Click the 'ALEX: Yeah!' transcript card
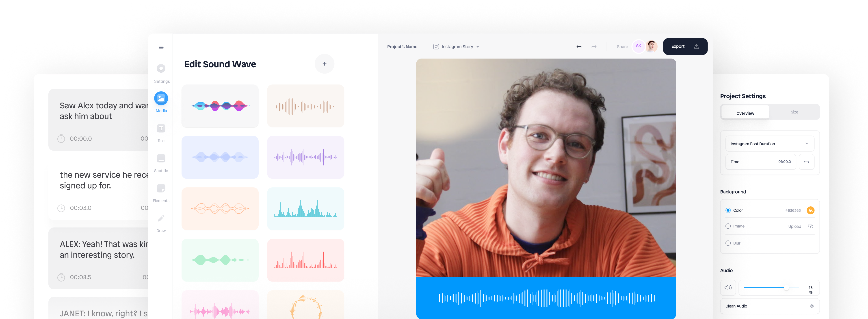Screen dimensions: 868x319 98,258
